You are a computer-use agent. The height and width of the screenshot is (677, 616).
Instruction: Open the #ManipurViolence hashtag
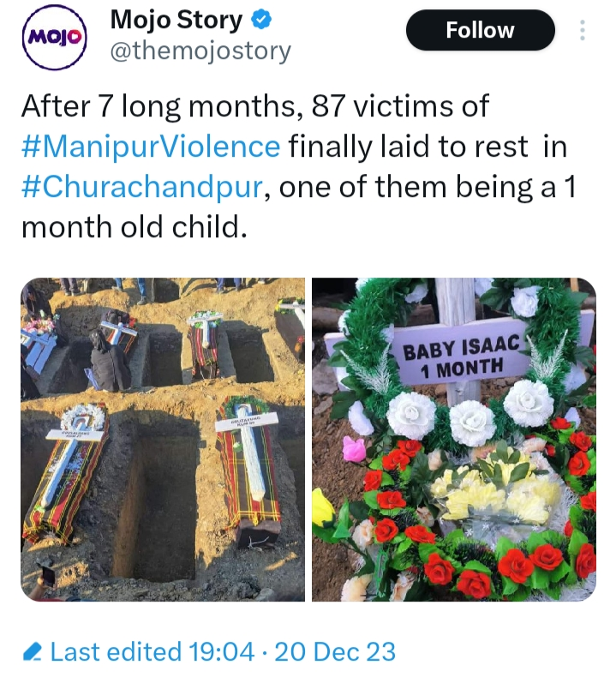coord(151,147)
